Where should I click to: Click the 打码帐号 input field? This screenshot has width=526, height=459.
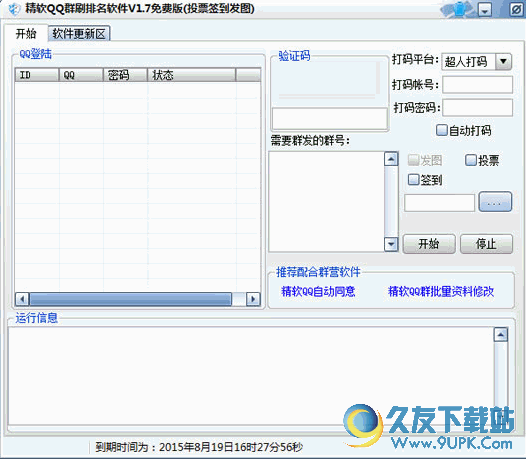pos(478,85)
